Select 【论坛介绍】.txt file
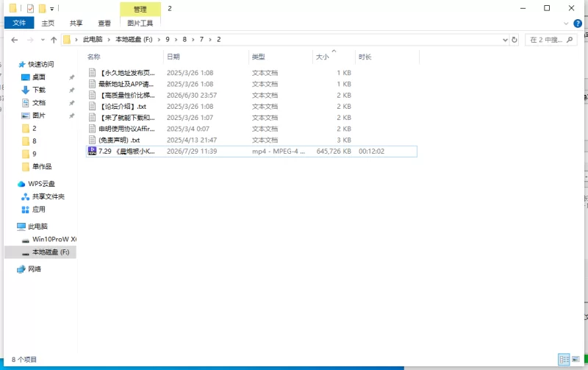The width and height of the screenshot is (588, 370). 123,107
